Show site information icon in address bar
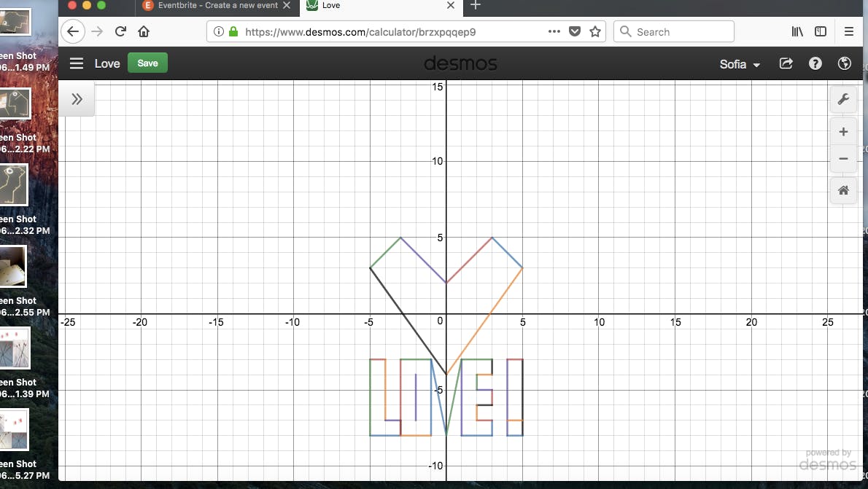 pos(219,31)
